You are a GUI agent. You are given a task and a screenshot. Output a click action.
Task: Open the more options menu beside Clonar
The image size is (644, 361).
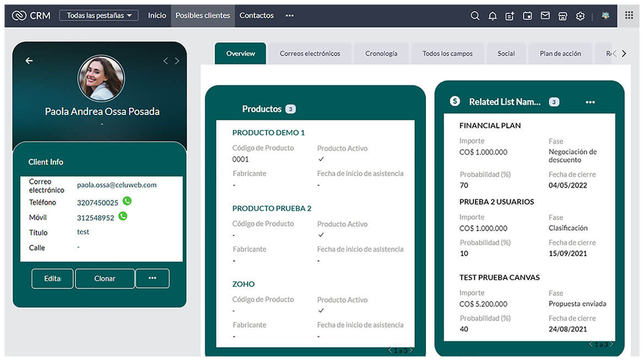152,278
